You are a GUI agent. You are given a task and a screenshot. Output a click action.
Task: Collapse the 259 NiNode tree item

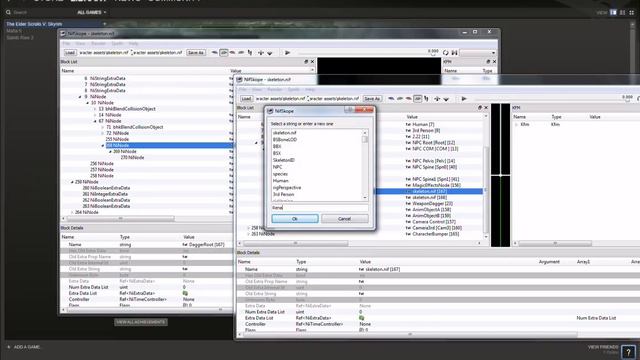[x=72, y=182]
